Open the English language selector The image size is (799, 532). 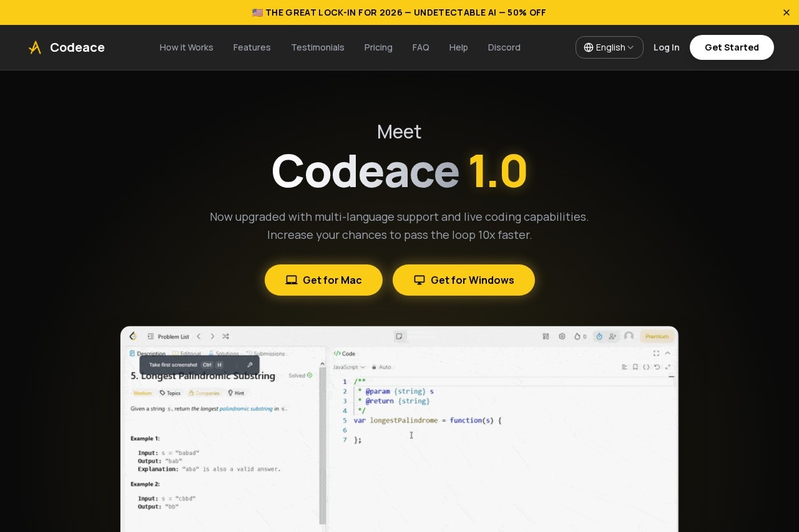[609, 47]
